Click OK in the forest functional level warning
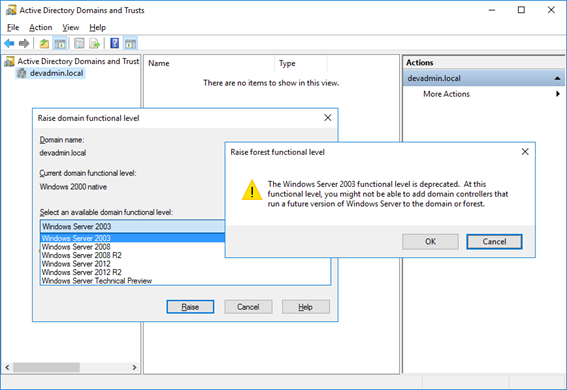The image size is (567, 390). pyautogui.click(x=430, y=241)
